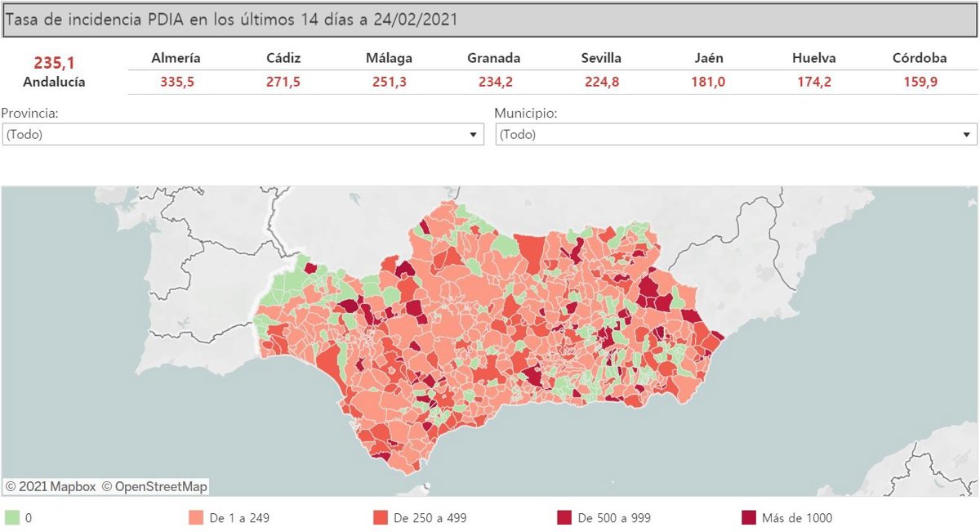
Task: Click the Jaén incidence value 181,0
Action: 707,82
